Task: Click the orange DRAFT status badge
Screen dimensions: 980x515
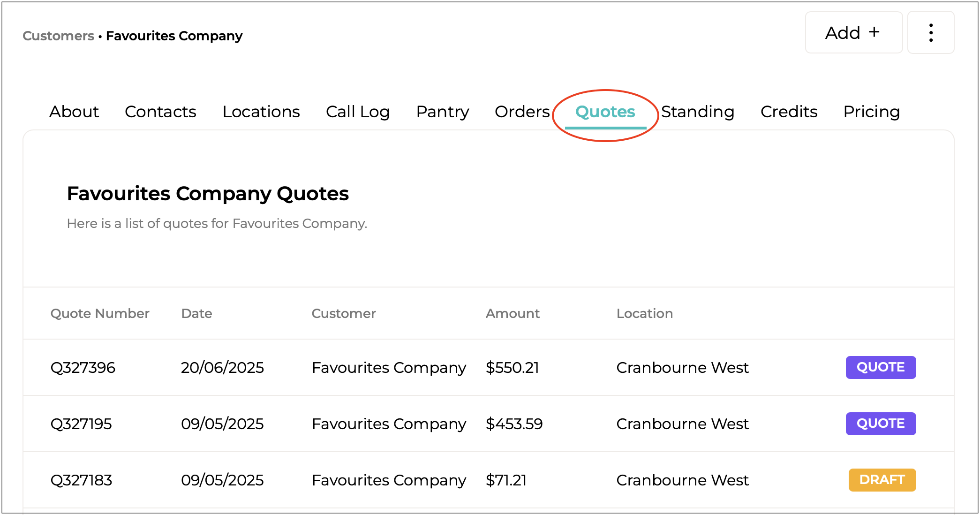Action: coord(882,480)
